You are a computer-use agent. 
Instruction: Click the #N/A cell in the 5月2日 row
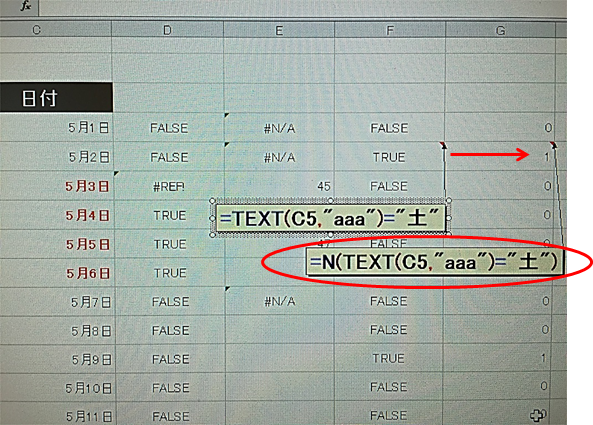pyautogui.click(x=279, y=157)
